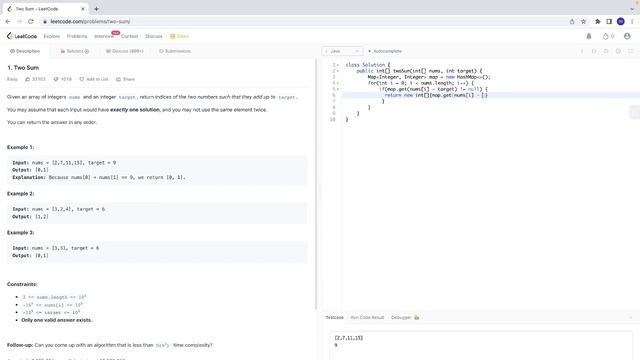640x360 pixels.
Task: Switch to the Description tab
Action: 25,51
